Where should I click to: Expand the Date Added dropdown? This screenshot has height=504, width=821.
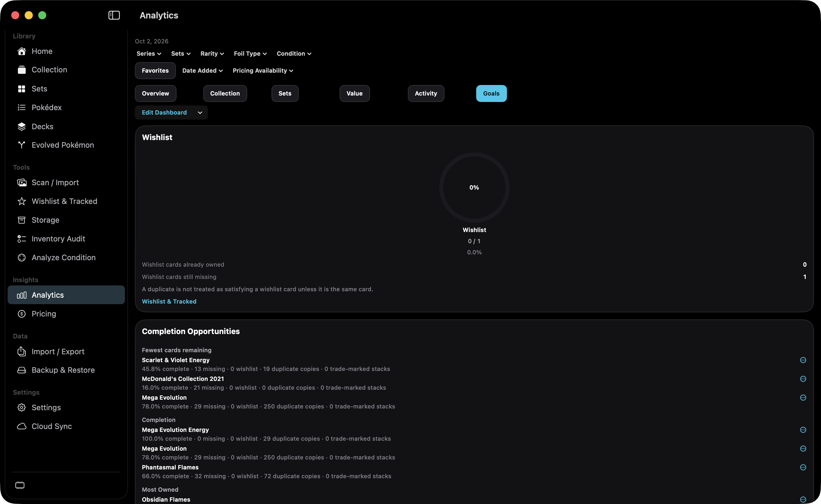202,71
